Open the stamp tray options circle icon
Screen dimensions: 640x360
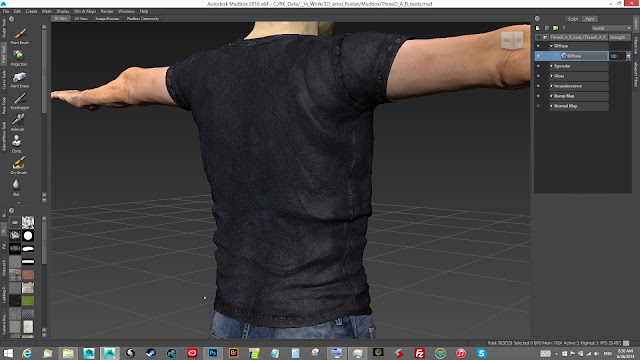point(11,211)
